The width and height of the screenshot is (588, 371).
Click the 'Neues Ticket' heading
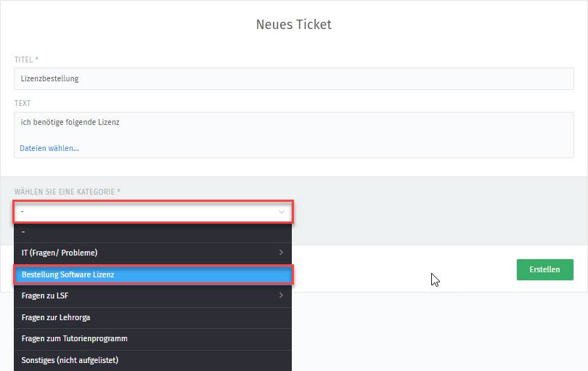tap(293, 25)
